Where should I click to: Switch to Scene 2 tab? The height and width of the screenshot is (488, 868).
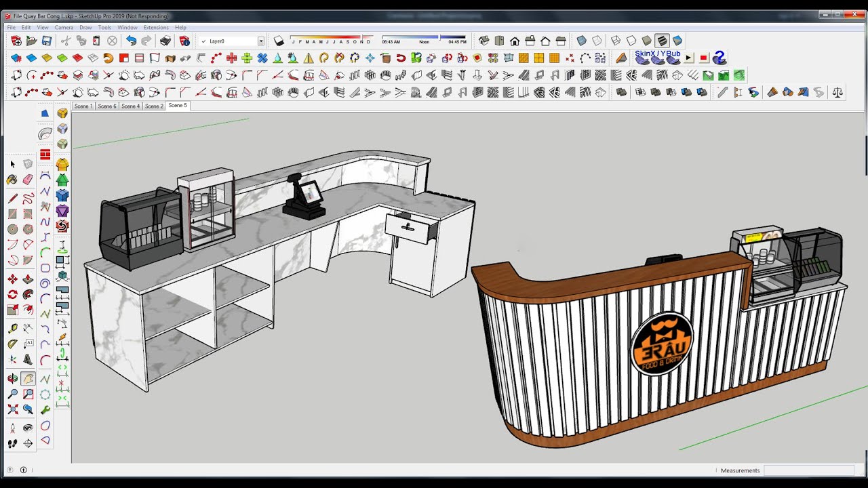click(155, 106)
